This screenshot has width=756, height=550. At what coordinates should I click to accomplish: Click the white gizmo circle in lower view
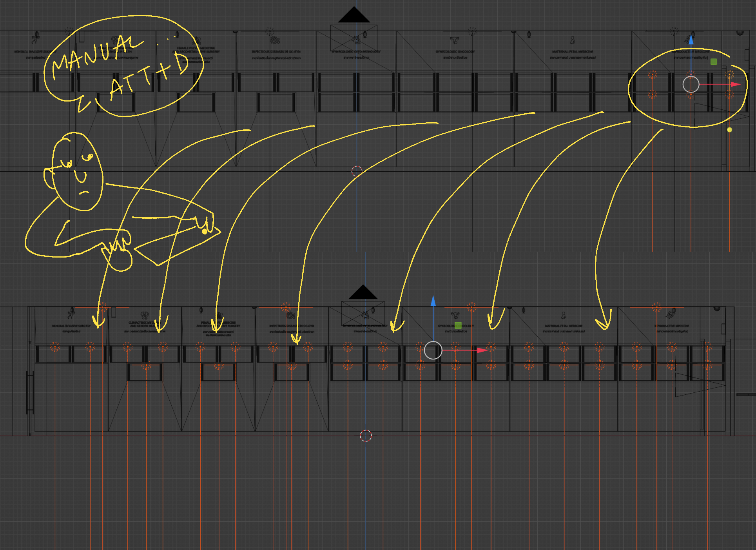click(433, 350)
